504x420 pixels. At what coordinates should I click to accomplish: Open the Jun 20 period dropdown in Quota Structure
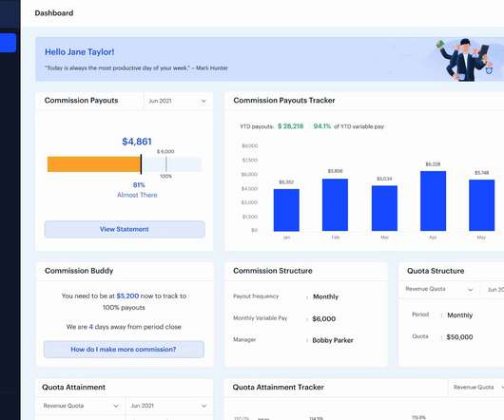click(493, 289)
